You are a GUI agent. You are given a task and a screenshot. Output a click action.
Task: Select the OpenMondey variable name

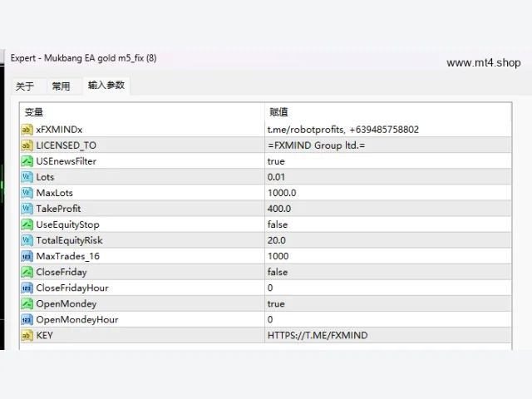[x=66, y=304]
